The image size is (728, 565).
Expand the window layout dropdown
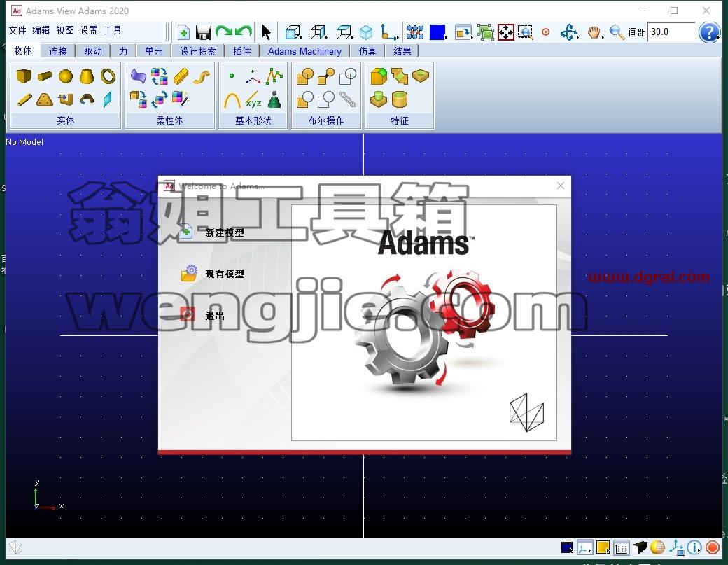coord(463,32)
